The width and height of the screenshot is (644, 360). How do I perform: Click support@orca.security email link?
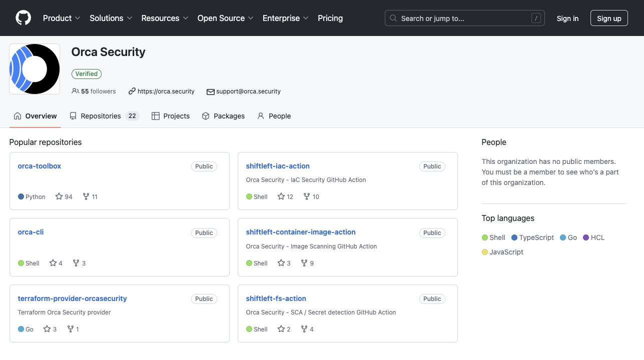click(248, 91)
